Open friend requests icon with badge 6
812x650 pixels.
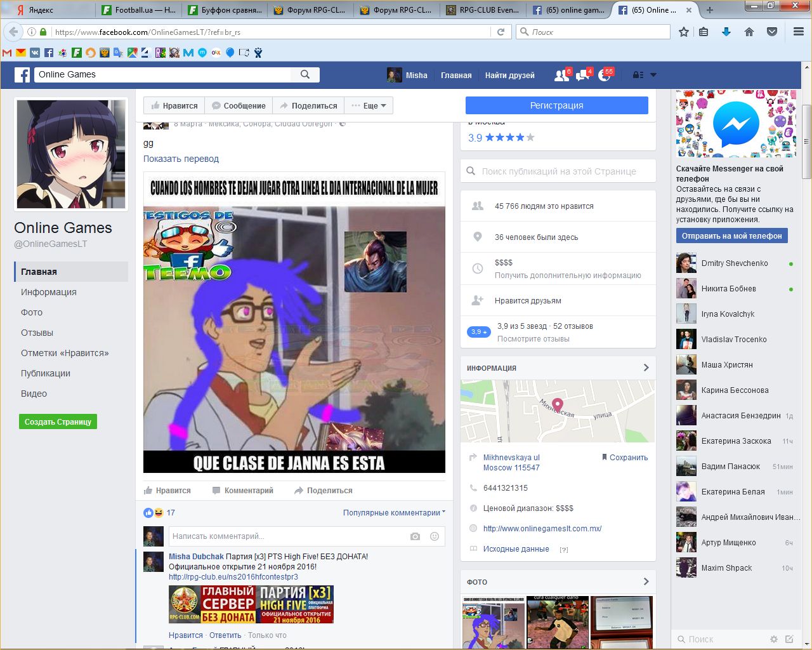[x=561, y=75]
